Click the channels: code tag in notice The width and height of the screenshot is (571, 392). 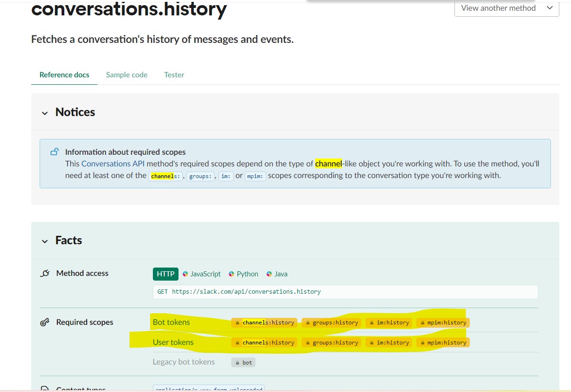(166, 176)
